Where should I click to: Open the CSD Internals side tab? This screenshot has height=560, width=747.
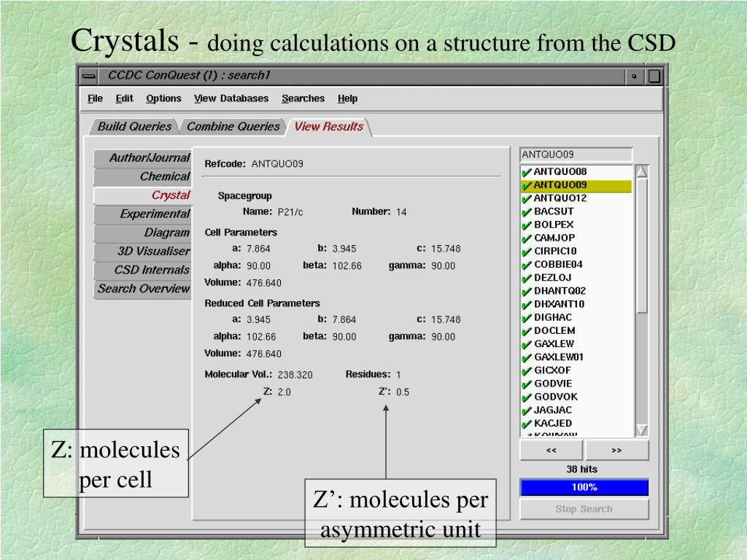click(144, 270)
